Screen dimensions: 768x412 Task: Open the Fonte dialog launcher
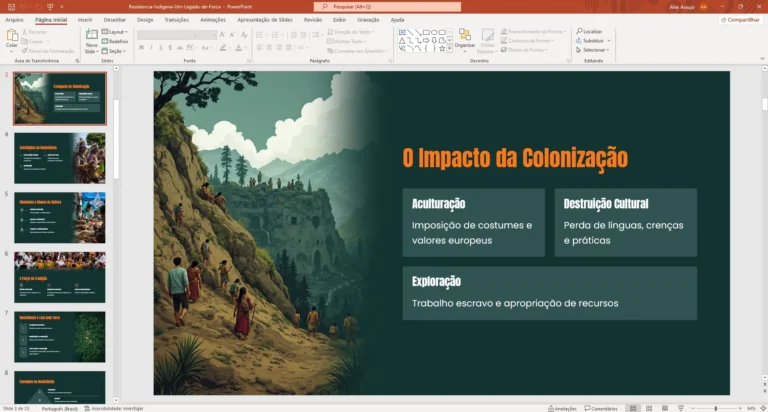point(249,61)
